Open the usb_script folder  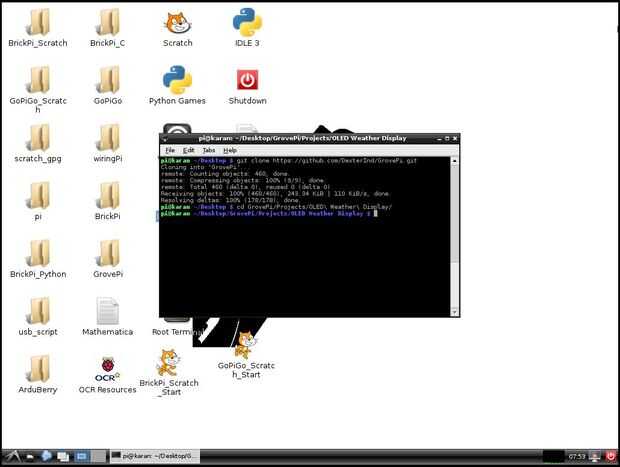38,312
